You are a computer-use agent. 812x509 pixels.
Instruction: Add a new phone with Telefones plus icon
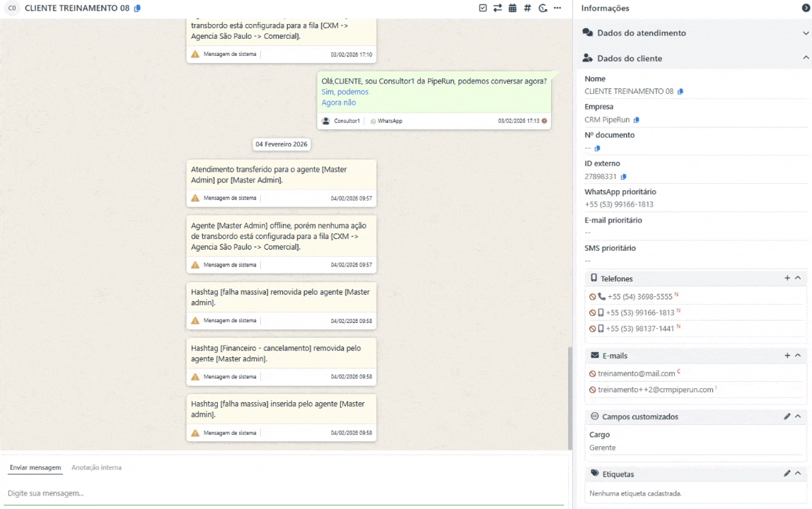click(x=787, y=279)
